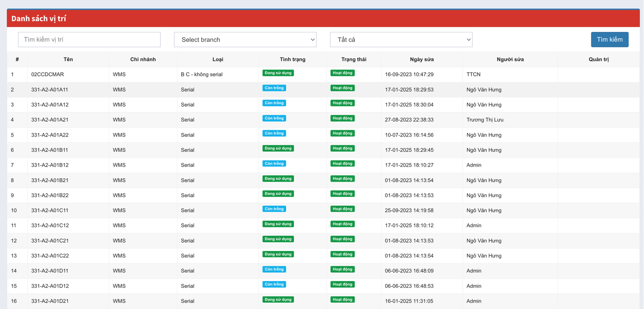The width and height of the screenshot is (644, 309).
Task: Click Hoạt động badge for 331-A2-A01B12
Action: [342, 163]
